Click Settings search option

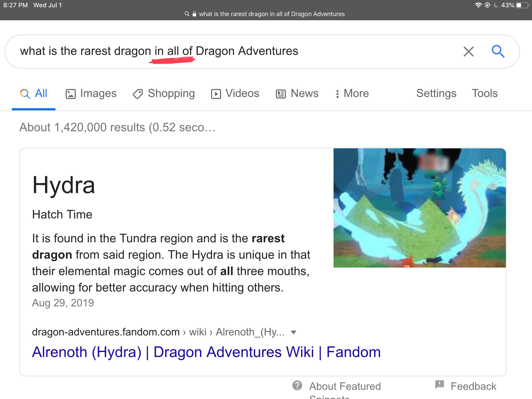(436, 94)
